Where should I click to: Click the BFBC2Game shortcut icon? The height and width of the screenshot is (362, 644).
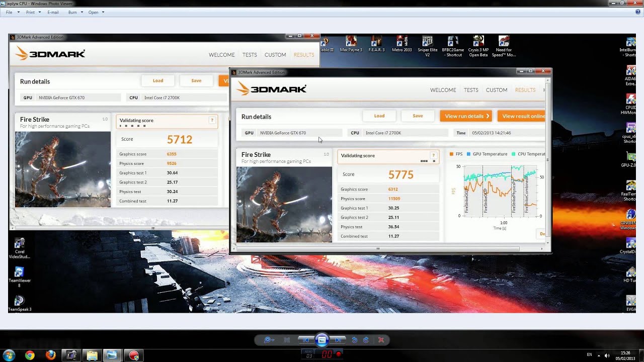[x=452, y=46]
